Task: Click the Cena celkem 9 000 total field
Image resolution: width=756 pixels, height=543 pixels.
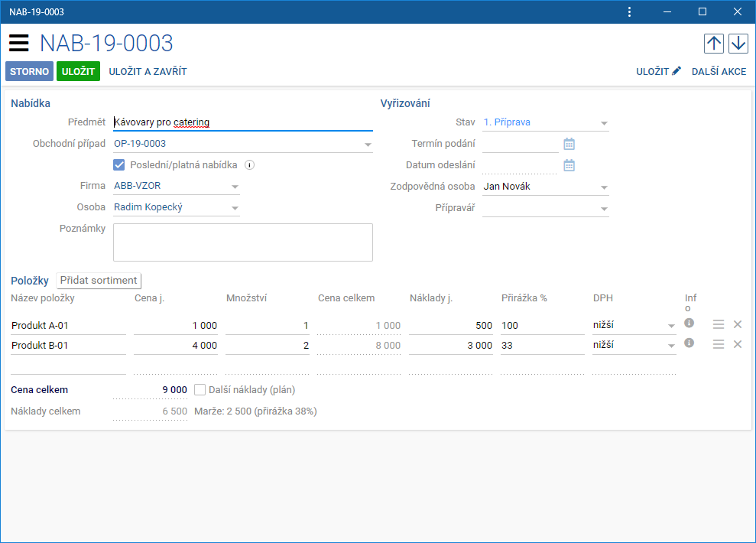Action: point(150,389)
